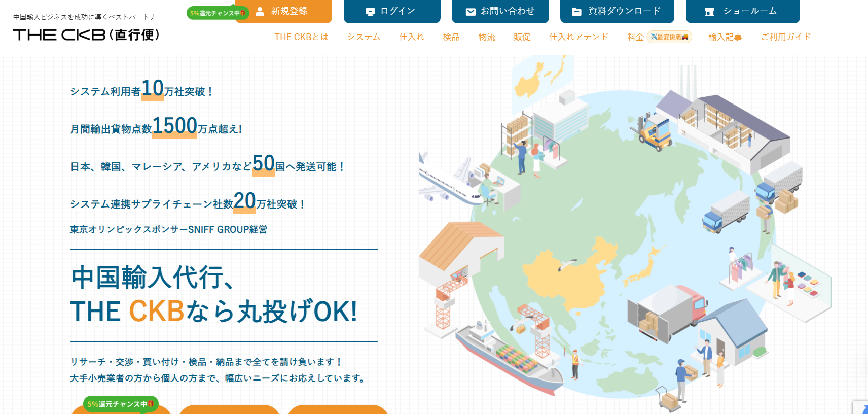Image resolution: width=868 pixels, height=414 pixels.
Task: Click the headline THE CKBなら丸投げOK!
Action: (x=214, y=311)
